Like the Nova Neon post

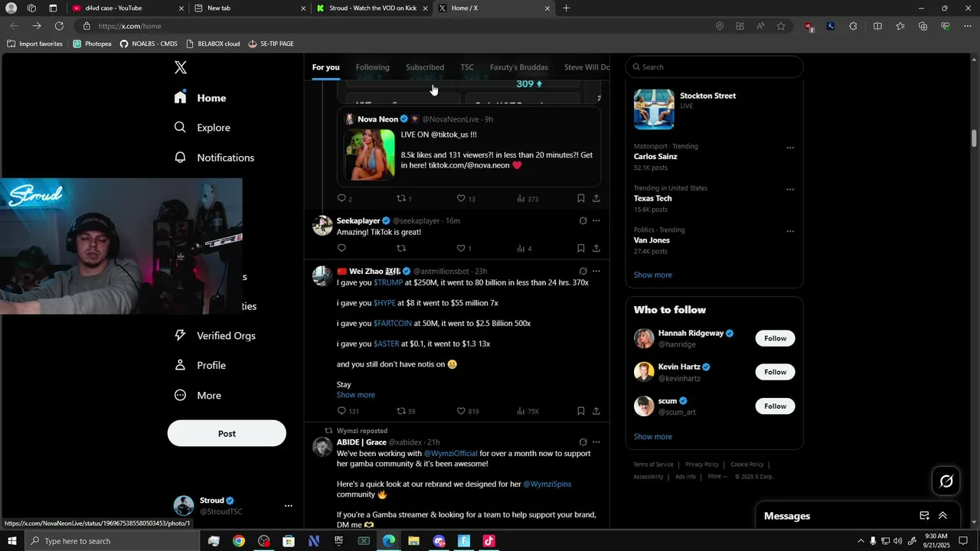(461, 198)
